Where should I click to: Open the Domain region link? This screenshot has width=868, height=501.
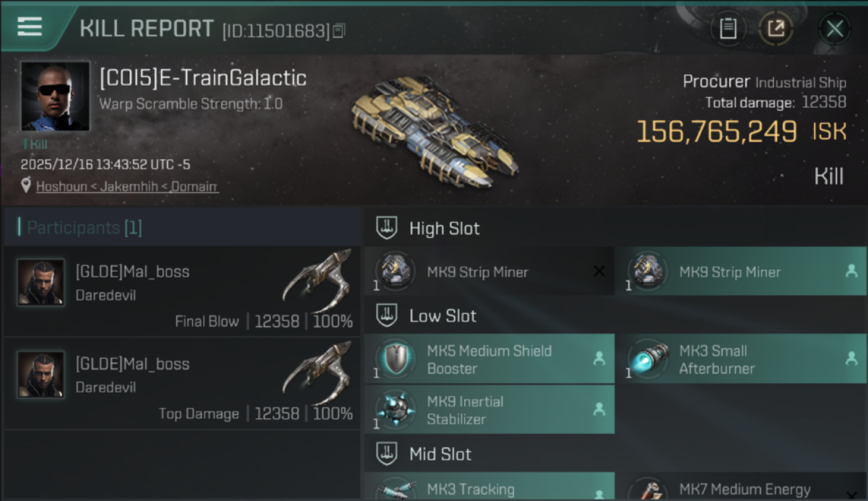pos(194,186)
